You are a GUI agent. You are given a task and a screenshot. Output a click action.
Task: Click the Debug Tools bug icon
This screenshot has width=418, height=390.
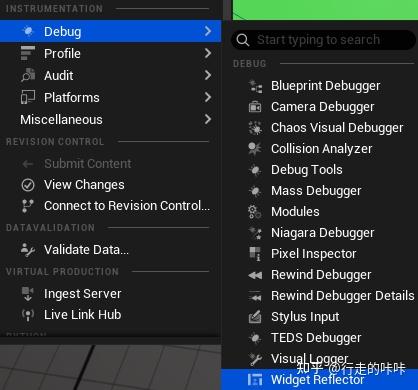click(255, 170)
